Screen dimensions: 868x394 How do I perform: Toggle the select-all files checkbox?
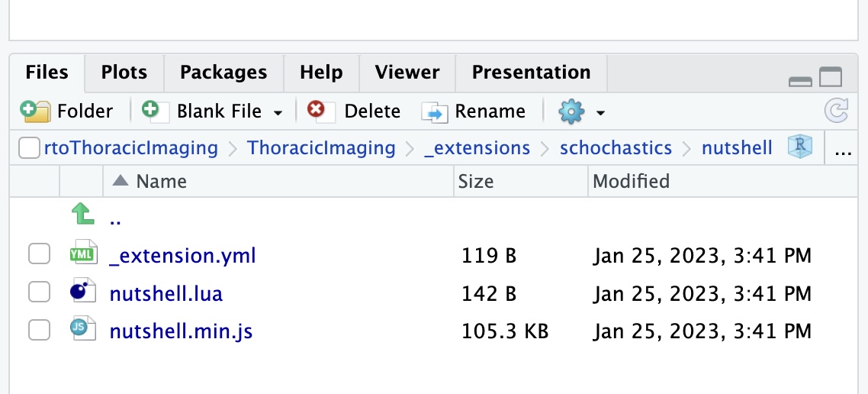pos(29,148)
